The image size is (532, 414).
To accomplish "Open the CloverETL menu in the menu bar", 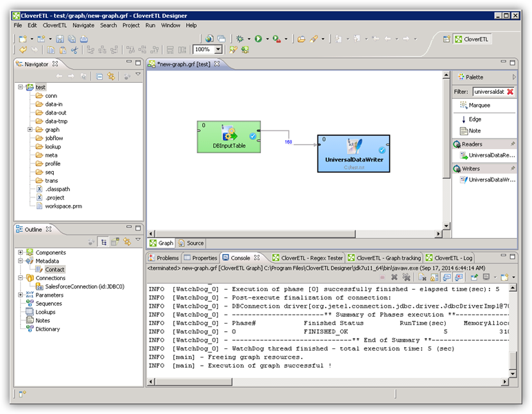I will point(55,25).
